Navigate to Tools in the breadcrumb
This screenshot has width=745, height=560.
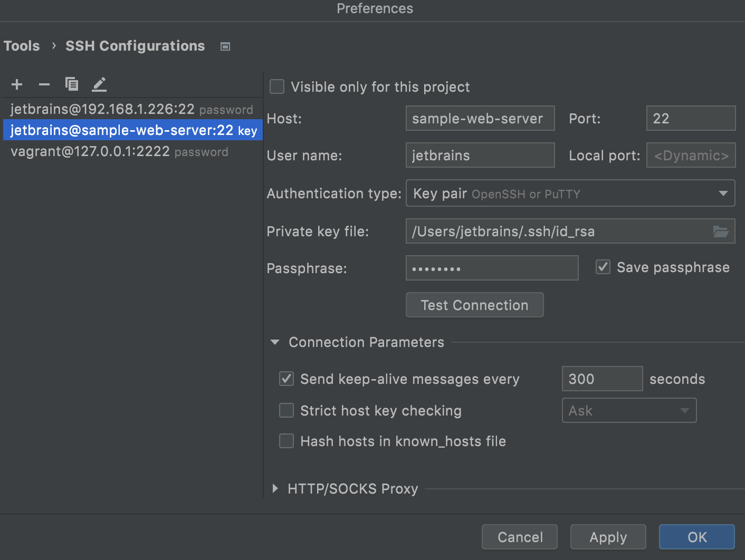pos(22,46)
